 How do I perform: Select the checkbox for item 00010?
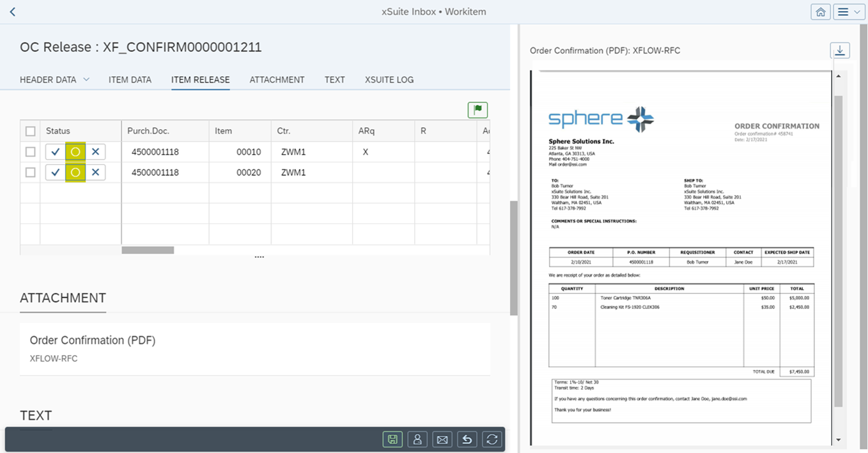[30, 152]
